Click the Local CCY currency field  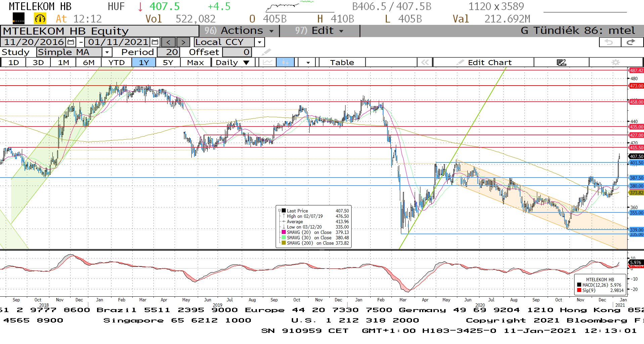(224, 42)
